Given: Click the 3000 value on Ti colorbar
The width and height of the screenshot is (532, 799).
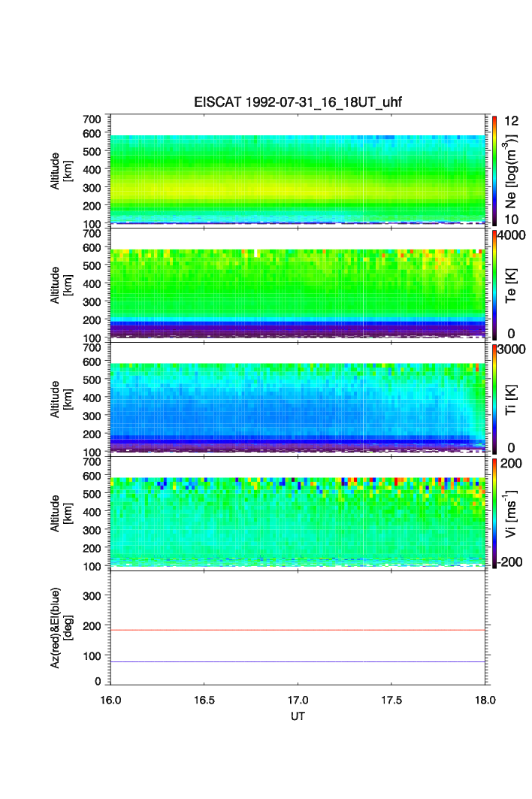Looking at the screenshot, I should pos(511,350).
